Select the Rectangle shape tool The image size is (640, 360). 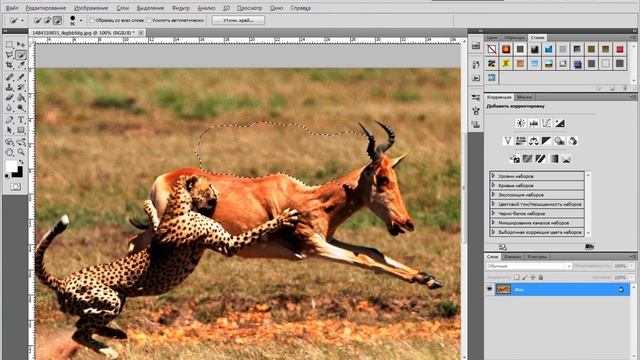(x=21, y=130)
